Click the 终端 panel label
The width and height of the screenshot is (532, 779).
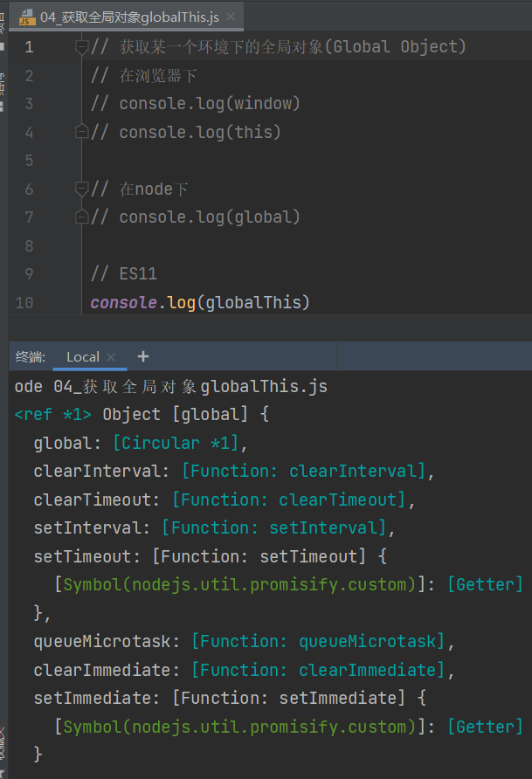[x=31, y=356]
